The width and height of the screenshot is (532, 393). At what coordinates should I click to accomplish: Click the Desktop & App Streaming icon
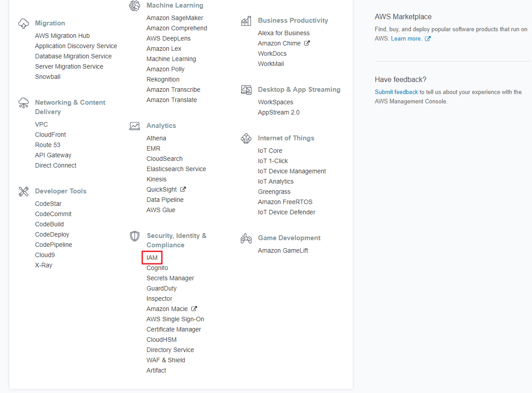(246, 90)
